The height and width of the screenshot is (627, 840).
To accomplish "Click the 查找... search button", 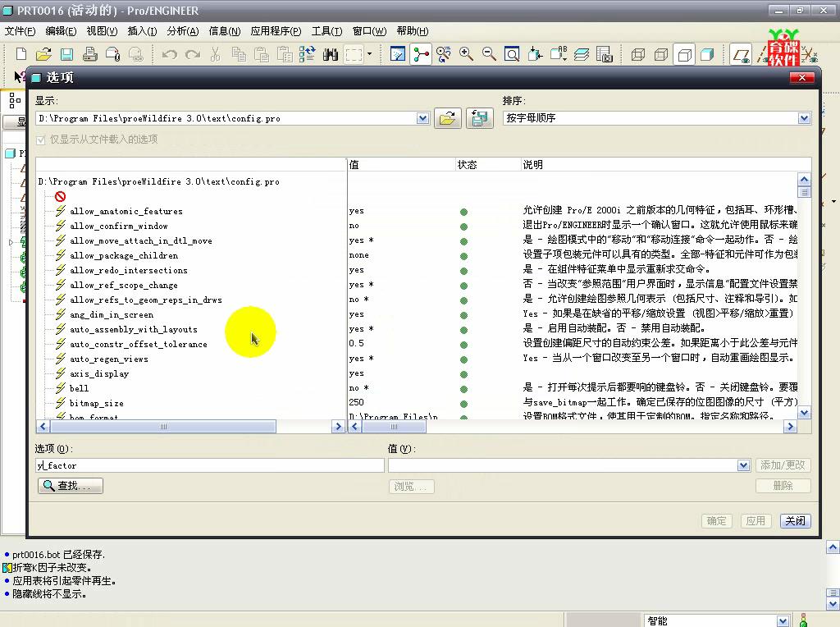I will click(71, 486).
